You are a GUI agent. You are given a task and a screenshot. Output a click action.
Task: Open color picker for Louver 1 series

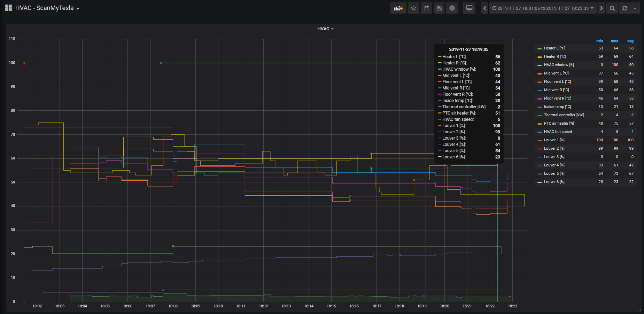(540, 140)
